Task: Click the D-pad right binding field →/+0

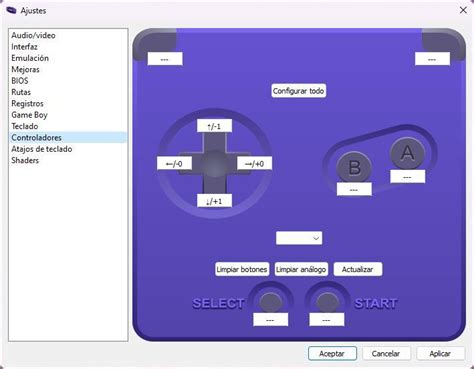Action: [x=254, y=163]
